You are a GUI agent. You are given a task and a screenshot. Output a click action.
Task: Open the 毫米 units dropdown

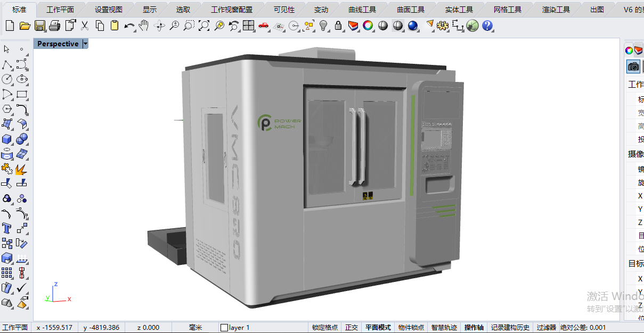pos(194,327)
